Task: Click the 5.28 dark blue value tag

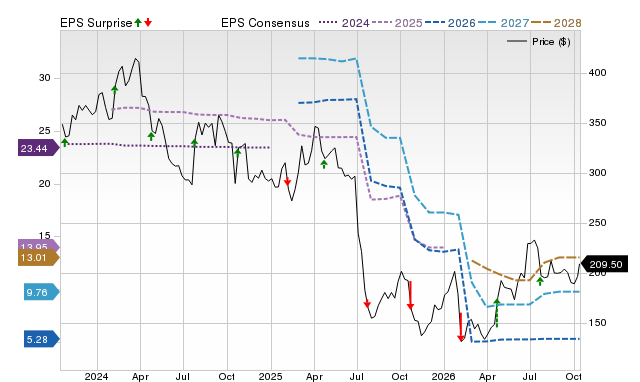Action: (42, 339)
